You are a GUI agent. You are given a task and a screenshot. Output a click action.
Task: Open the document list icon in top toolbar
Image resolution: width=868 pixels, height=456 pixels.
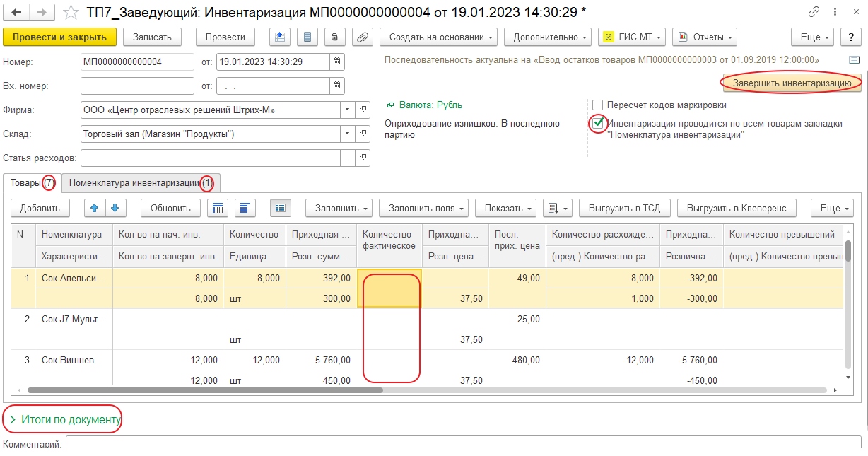pyautogui.click(x=307, y=37)
